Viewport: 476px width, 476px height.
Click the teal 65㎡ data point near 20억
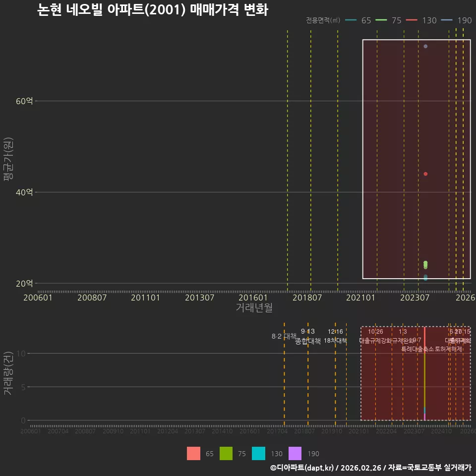(x=425, y=278)
